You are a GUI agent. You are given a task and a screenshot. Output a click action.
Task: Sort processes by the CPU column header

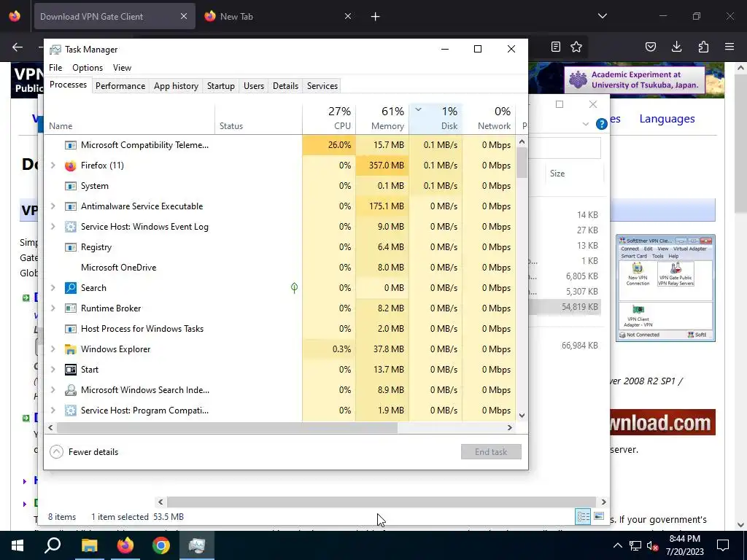tap(329, 118)
